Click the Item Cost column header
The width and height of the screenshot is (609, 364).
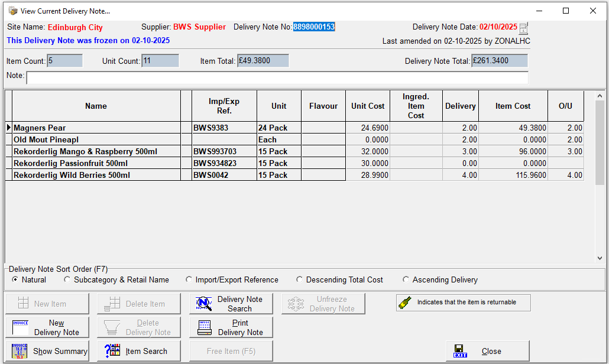point(513,106)
